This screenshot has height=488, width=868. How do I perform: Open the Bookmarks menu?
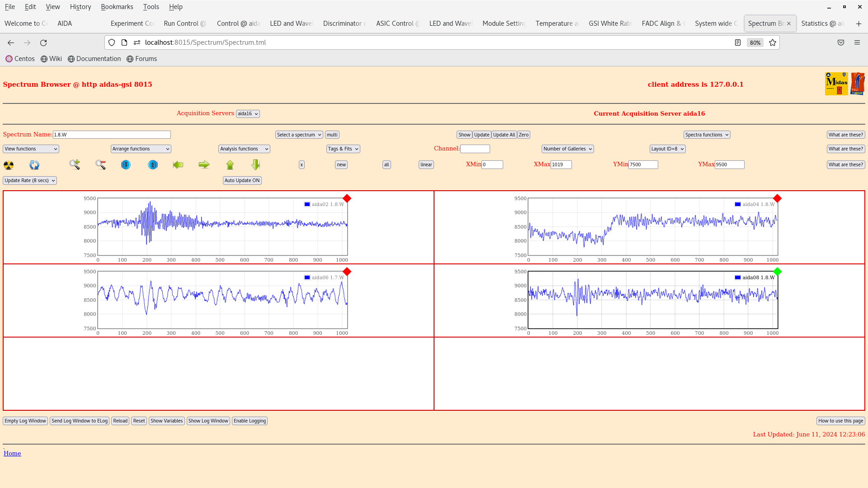coord(117,7)
